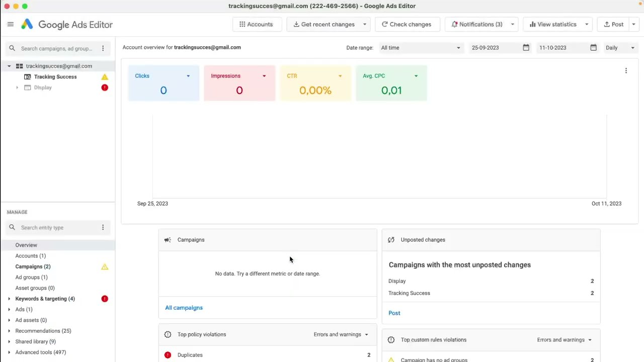Open custom rules Errors and warnings filter
This screenshot has height=362, width=644.
tap(565, 340)
